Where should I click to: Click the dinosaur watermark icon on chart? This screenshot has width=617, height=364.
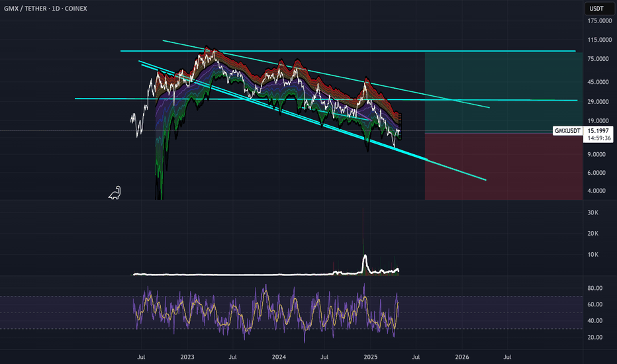pyautogui.click(x=115, y=193)
